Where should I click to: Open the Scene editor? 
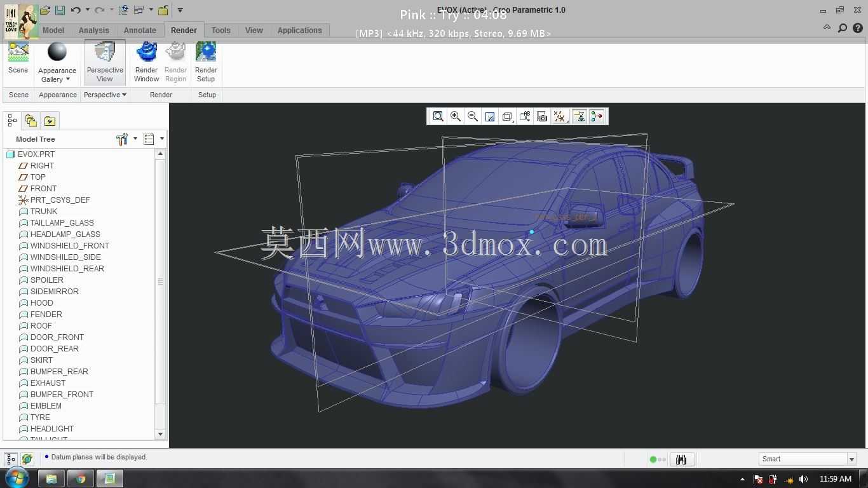coord(18,58)
